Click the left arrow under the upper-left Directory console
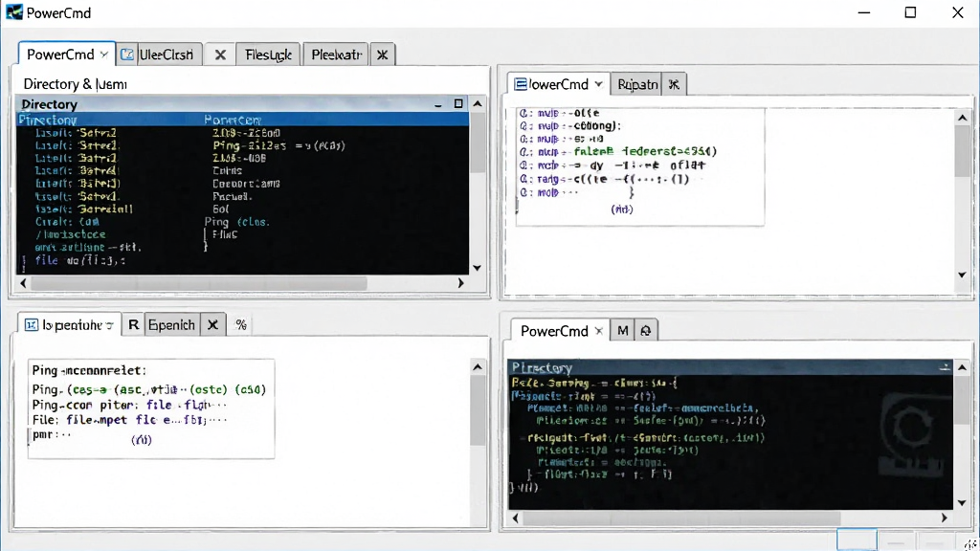This screenshot has height=551, width=980. [x=23, y=283]
